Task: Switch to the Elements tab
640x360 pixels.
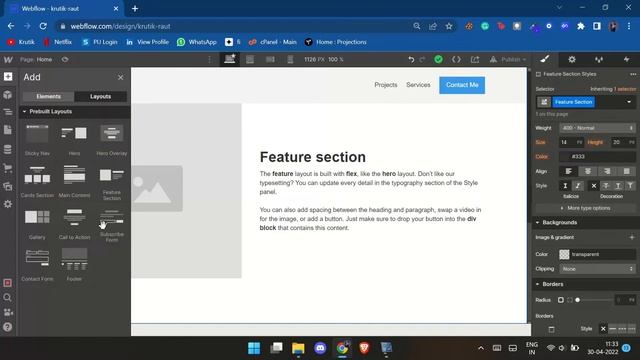Action: (x=49, y=96)
